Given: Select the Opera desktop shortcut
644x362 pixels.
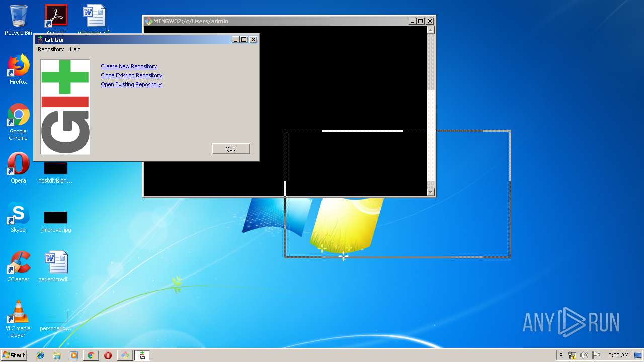Looking at the screenshot, I should pyautogui.click(x=18, y=168).
